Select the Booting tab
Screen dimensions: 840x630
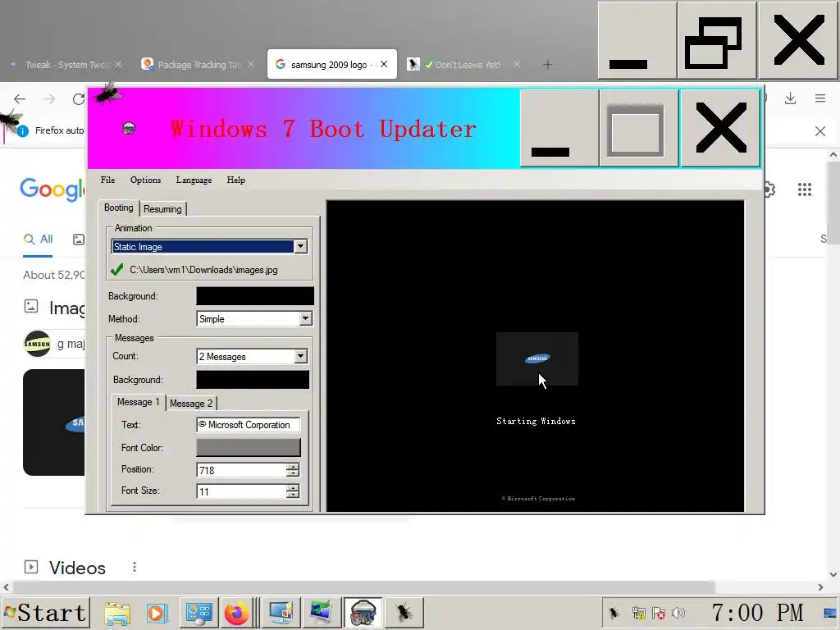coord(118,208)
